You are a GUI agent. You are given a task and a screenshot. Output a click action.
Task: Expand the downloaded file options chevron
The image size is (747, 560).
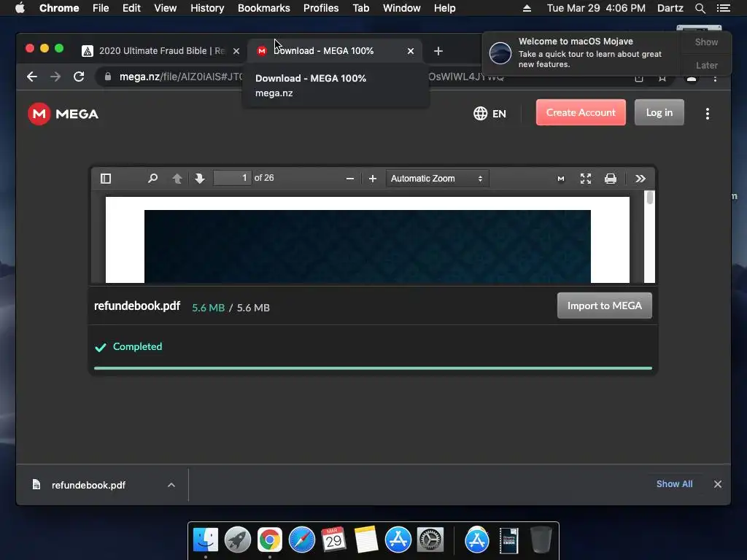click(171, 485)
